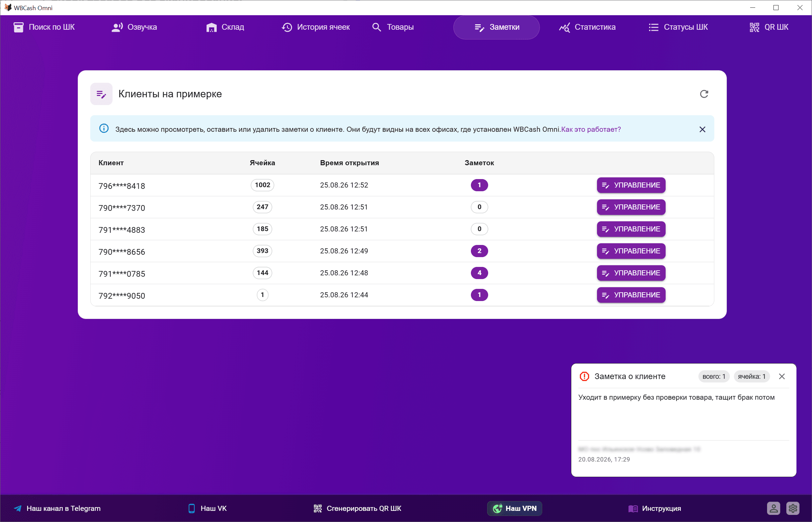Click the notes icon beside Клиенты на примерке

(101, 94)
